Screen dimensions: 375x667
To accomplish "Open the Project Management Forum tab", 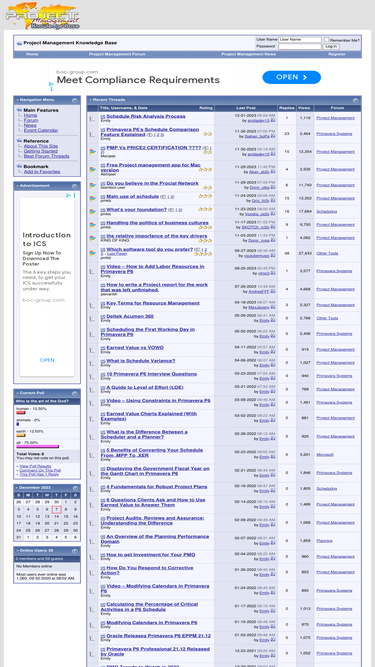I will [x=117, y=54].
